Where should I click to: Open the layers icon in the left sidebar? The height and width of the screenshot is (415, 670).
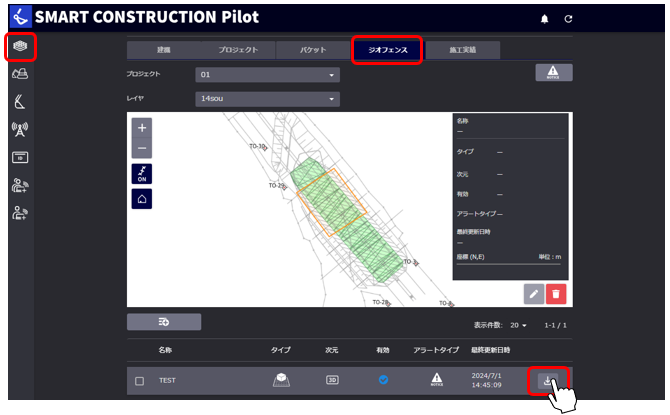point(20,46)
